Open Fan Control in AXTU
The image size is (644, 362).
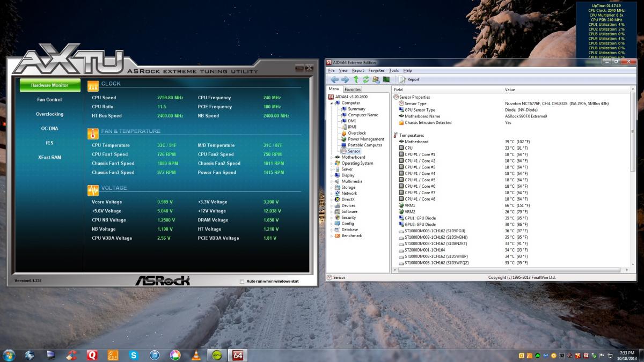50,100
